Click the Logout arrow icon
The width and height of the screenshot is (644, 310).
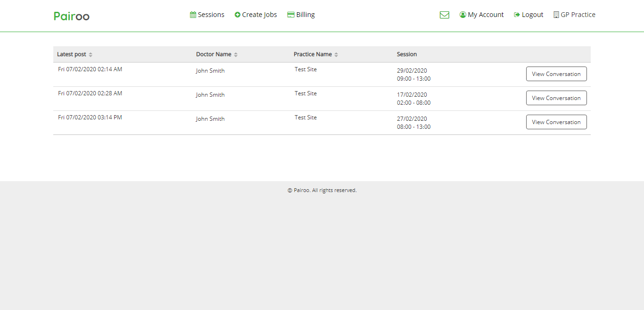pyautogui.click(x=517, y=15)
